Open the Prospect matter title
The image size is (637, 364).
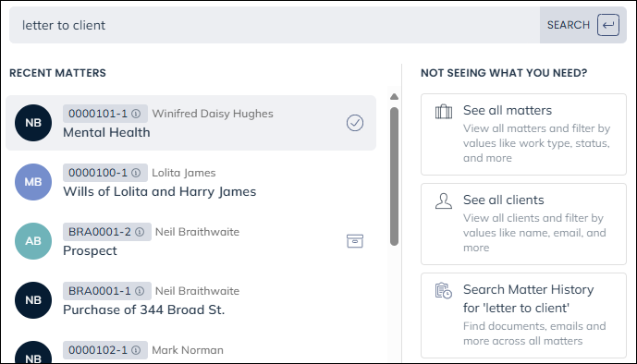click(x=90, y=251)
